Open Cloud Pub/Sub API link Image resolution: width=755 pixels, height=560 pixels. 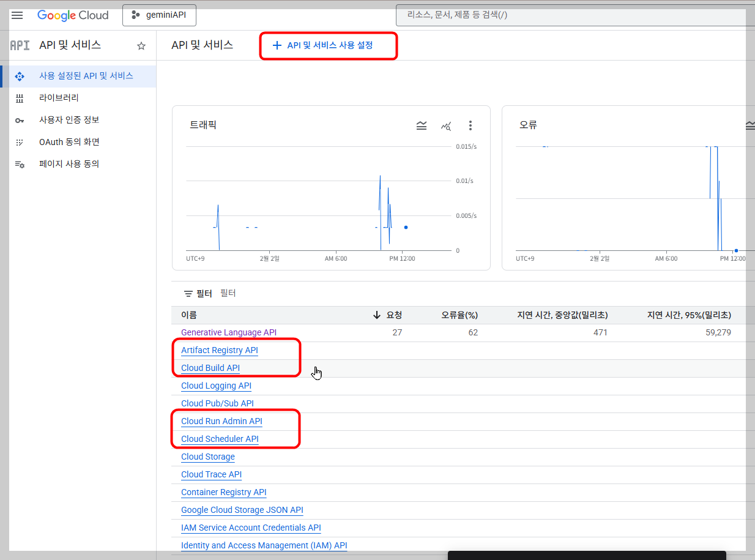(217, 403)
